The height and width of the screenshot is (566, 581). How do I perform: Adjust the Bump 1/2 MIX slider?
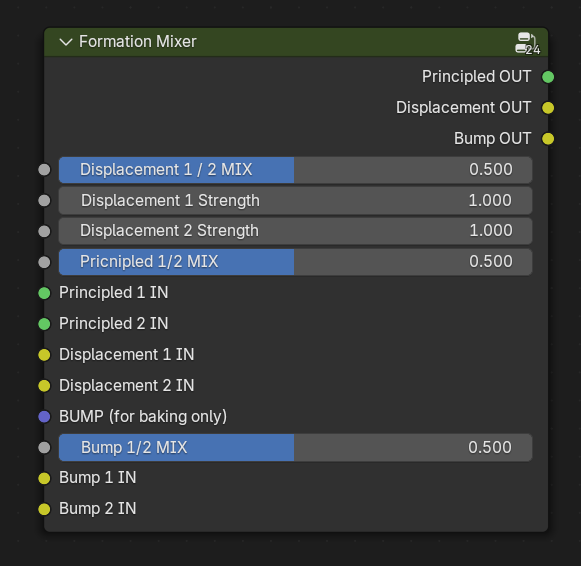point(295,447)
